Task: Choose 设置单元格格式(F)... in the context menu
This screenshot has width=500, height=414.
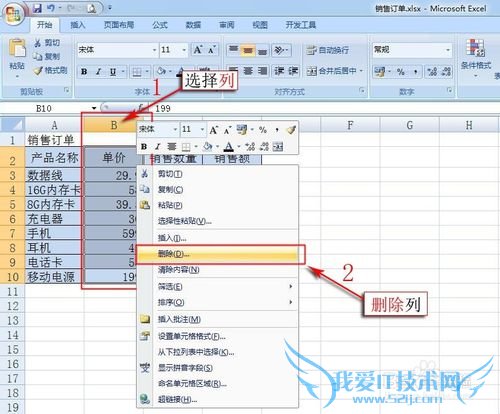Action: point(218,336)
